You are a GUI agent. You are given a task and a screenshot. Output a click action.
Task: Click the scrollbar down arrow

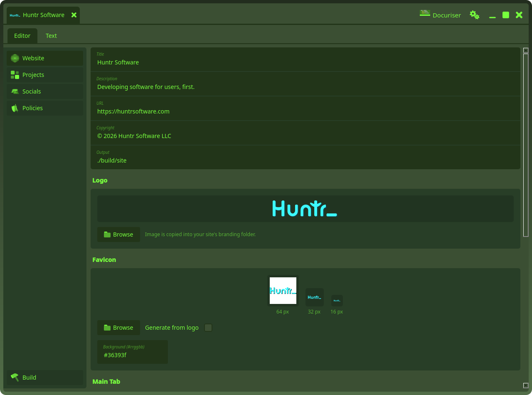[526, 385]
